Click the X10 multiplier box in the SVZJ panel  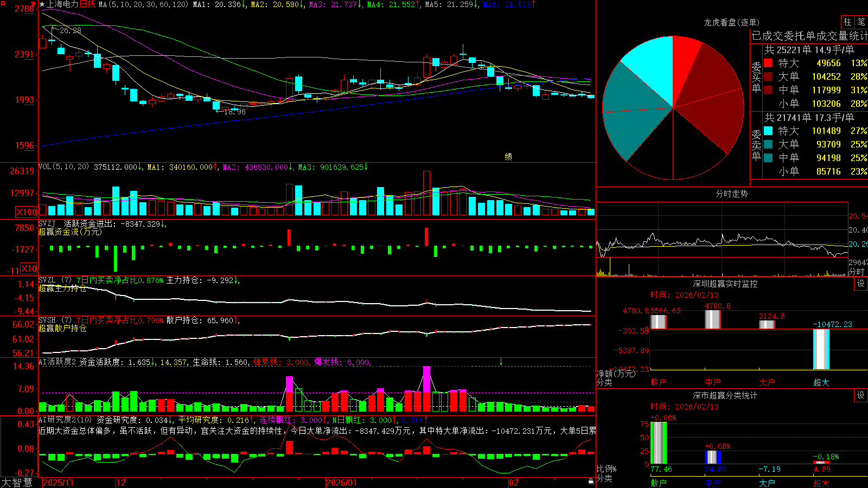(x=29, y=268)
